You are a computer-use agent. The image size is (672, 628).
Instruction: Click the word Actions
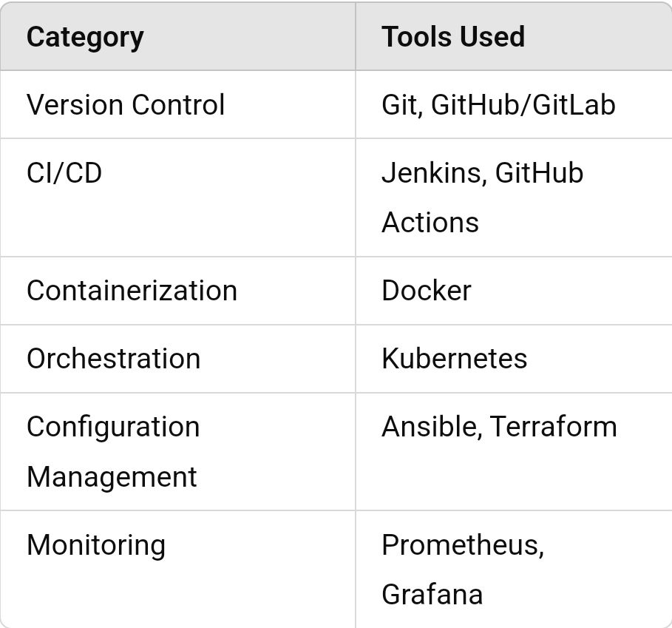(430, 223)
